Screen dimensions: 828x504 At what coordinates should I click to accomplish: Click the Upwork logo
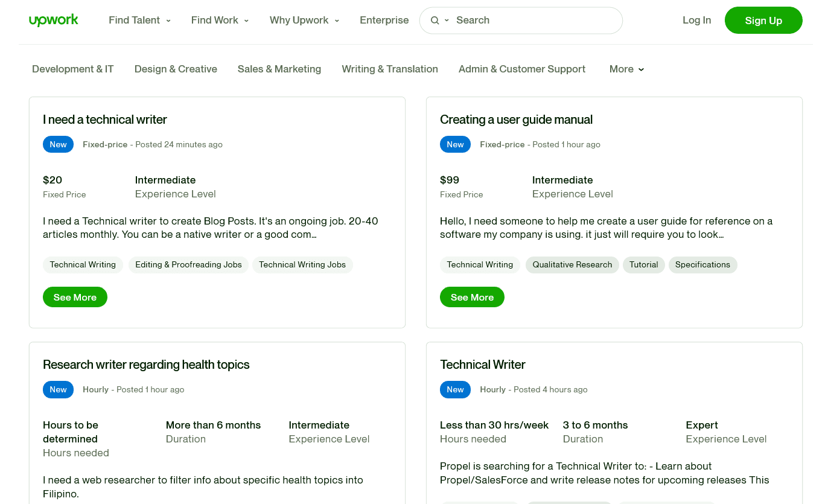pos(54,20)
